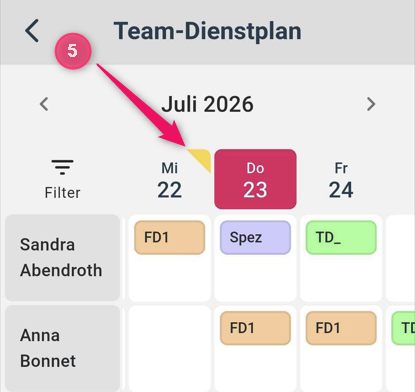Open Anna's partially visible green TD shift
The height and width of the screenshot is (392, 415).
tap(403, 328)
